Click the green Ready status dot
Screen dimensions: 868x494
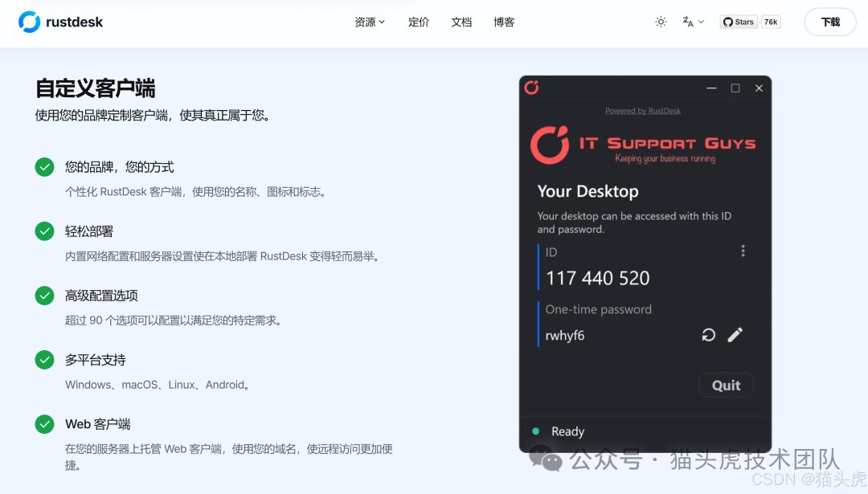(x=535, y=431)
